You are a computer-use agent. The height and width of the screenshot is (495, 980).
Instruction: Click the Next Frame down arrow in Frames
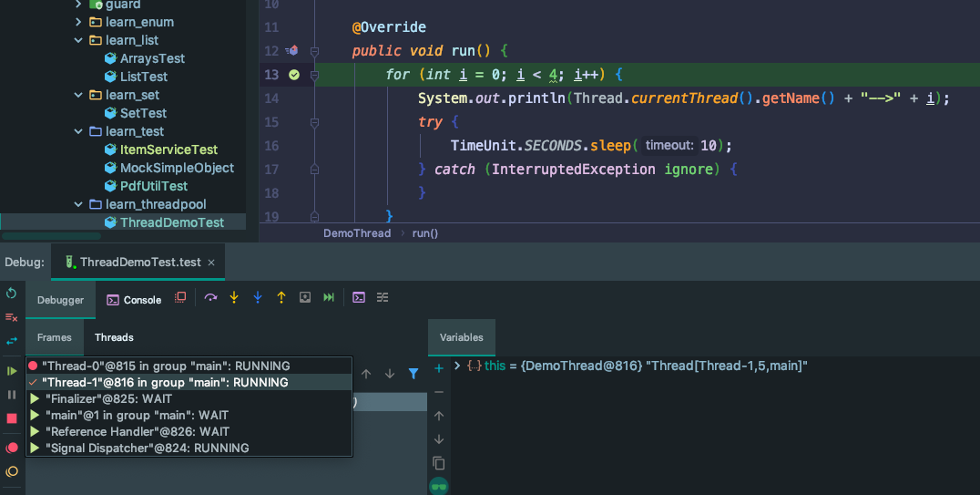(390, 374)
